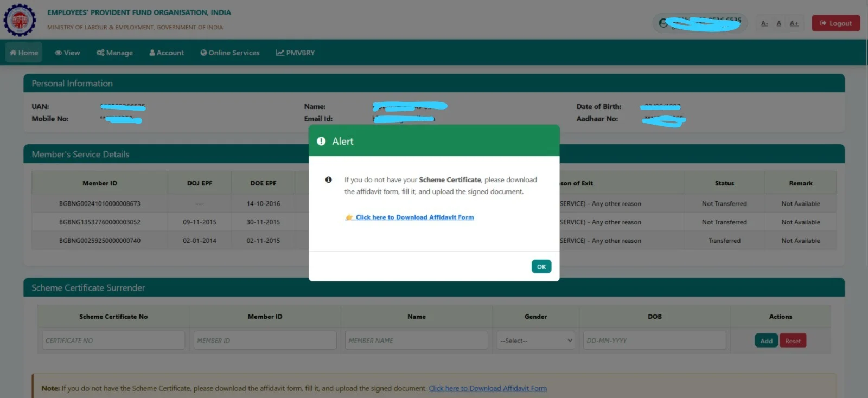The width and height of the screenshot is (868, 398).
Task: Click here to Download Affidavit Form in Alert
Action: pyautogui.click(x=410, y=217)
